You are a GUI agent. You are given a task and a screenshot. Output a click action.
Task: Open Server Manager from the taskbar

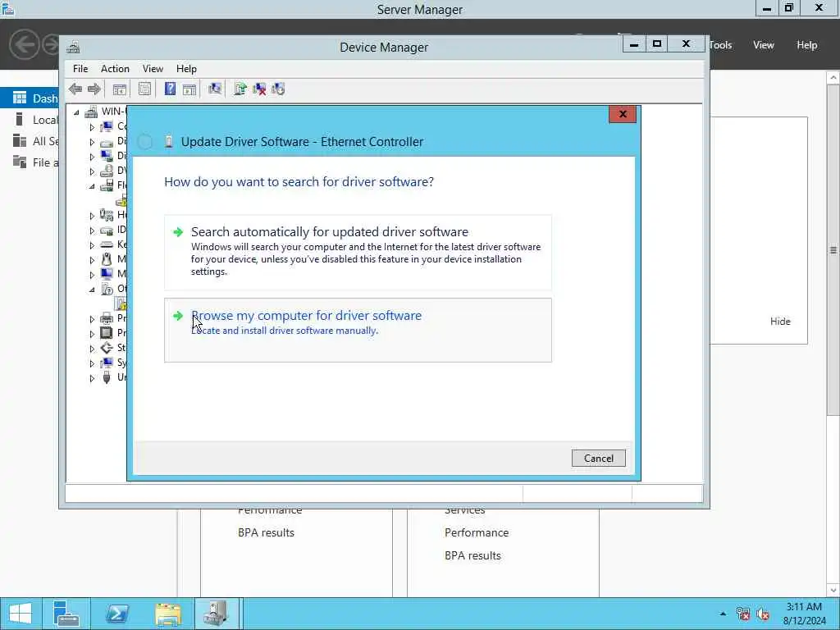click(66, 614)
